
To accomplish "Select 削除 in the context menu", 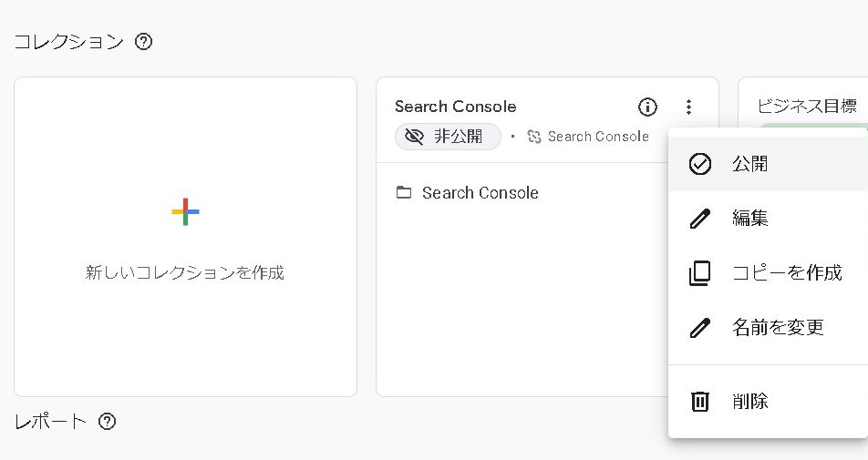I will 750,401.
